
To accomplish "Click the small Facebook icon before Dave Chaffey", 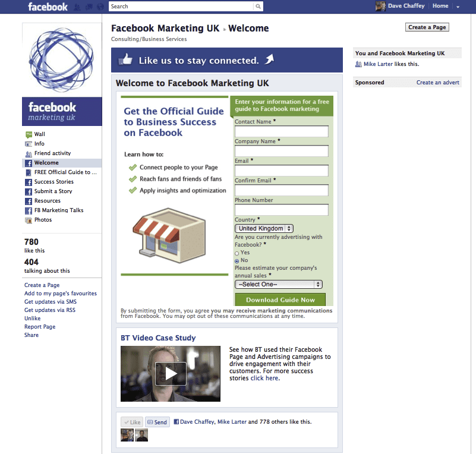I will click(x=176, y=421).
